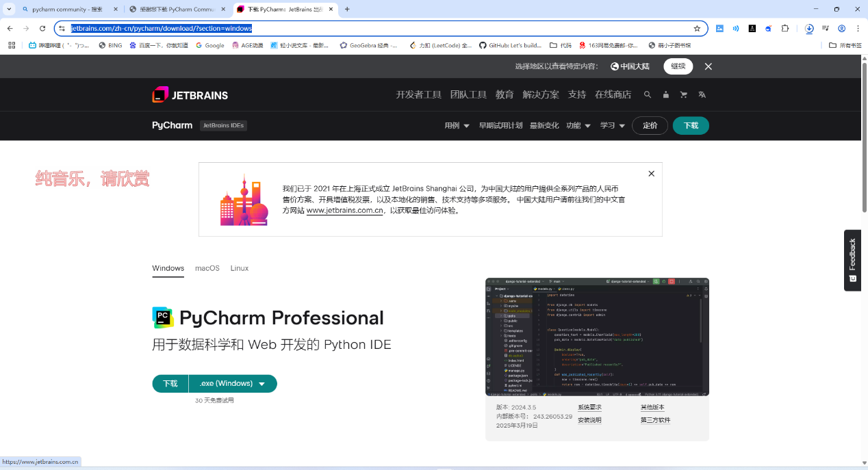Open Chrome downloads icon

(809, 29)
